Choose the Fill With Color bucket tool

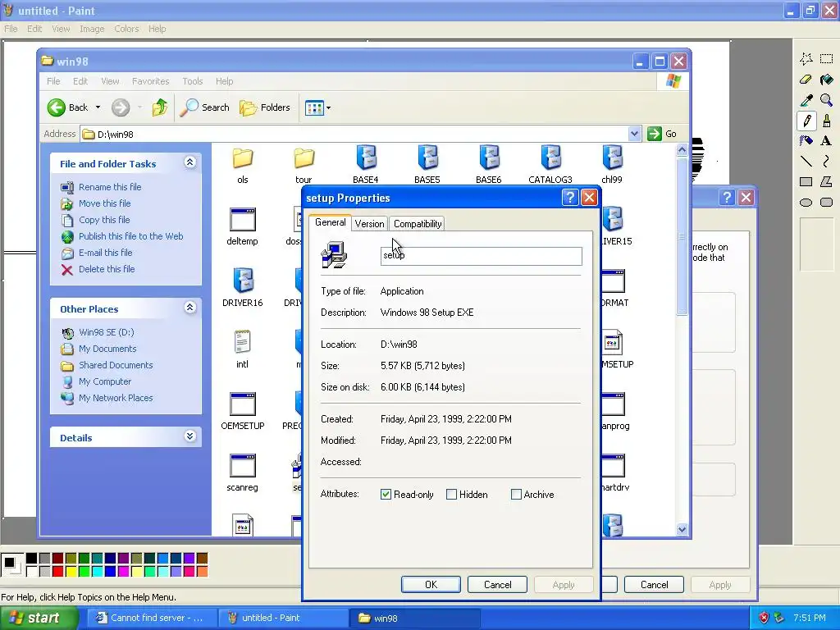point(826,80)
